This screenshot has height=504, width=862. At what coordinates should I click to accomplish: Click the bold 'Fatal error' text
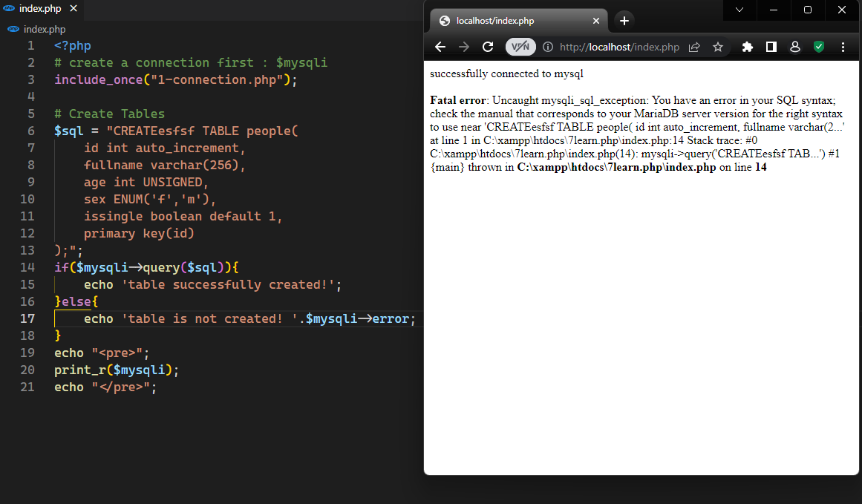coord(458,100)
